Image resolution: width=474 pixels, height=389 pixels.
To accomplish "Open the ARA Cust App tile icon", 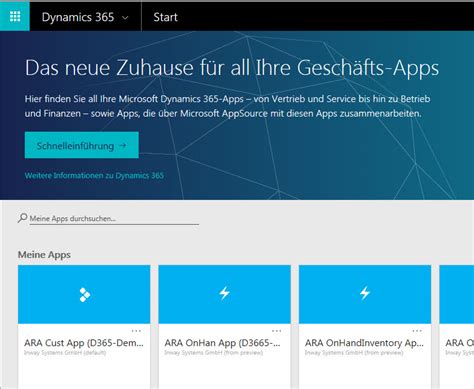I will click(85, 295).
